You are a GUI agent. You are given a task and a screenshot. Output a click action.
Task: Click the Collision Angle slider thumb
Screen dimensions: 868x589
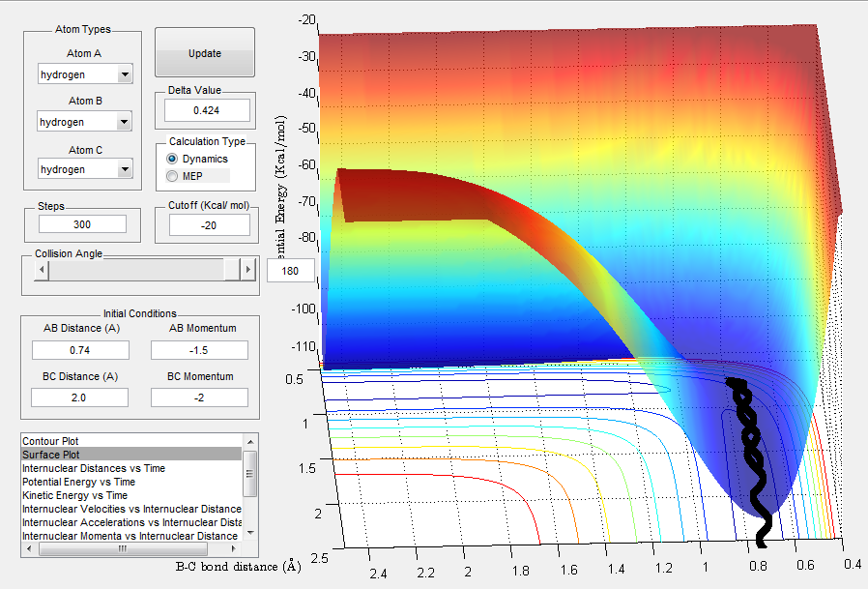[232, 270]
